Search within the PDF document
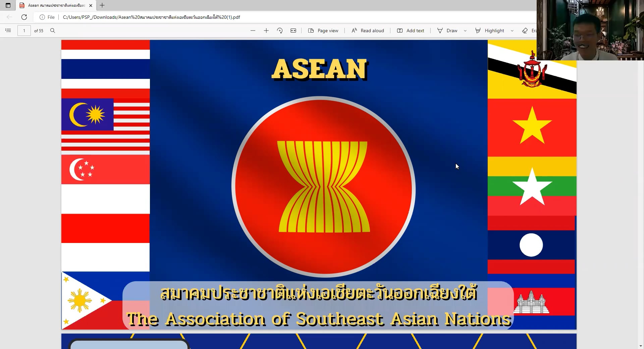 53,31
